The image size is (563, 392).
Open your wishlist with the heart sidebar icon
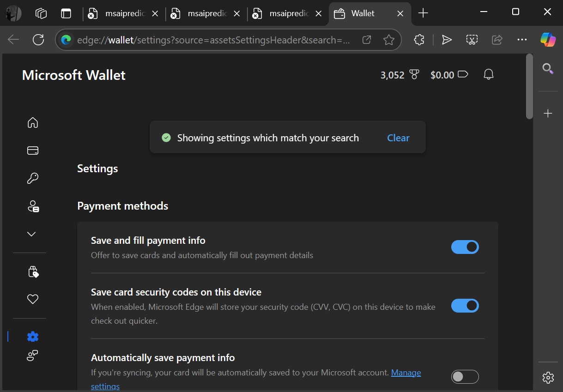32,299
